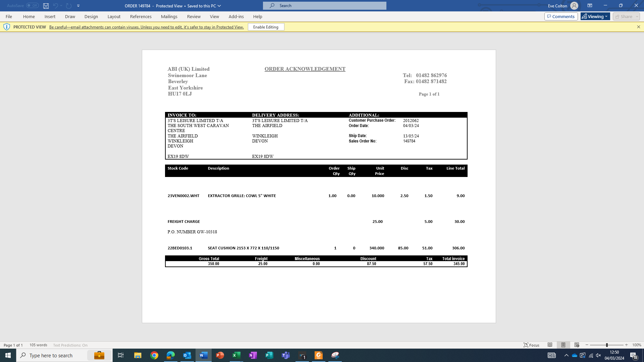
Task: Click zoom in plus icon
Action: pyautogui.click(x=626, y=345)
